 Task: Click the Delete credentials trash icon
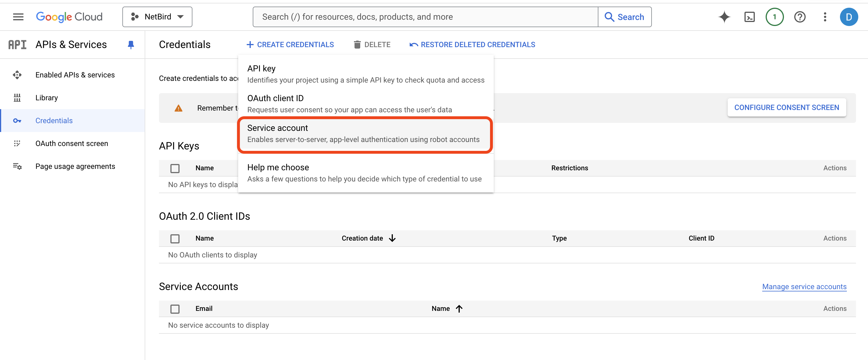point(357,44)
